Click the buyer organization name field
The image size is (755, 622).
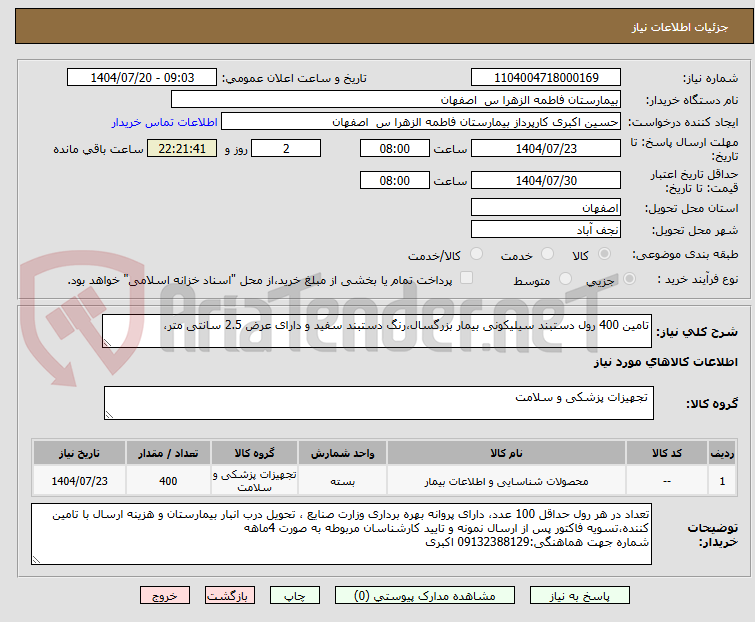click(396, 100)
